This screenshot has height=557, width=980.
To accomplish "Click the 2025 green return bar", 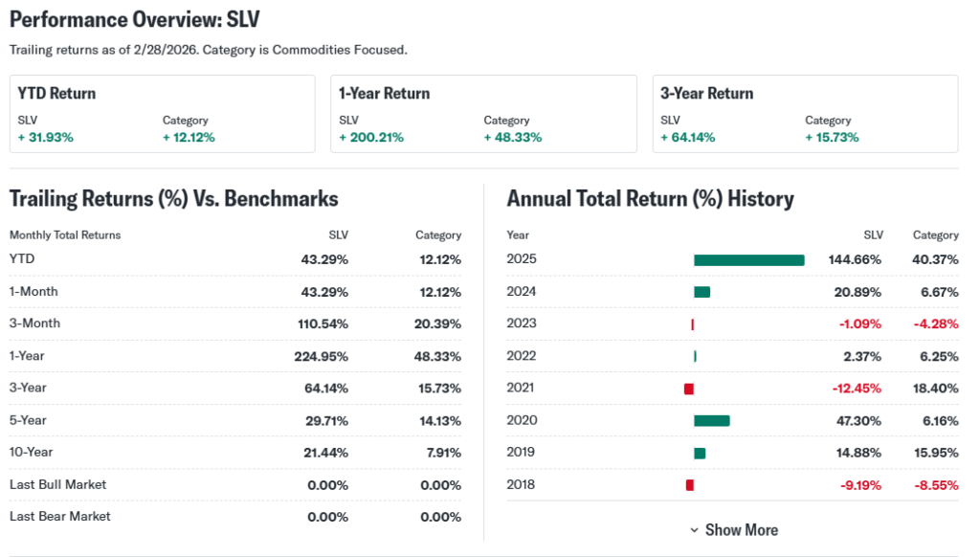I will (x=748, y=260).
